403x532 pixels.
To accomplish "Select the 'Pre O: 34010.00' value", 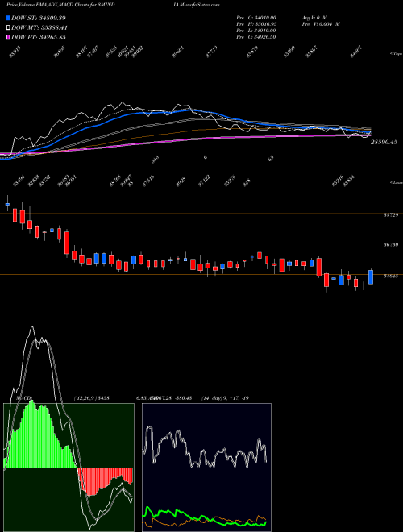I will pyautogui.click(x=256, y=18).
